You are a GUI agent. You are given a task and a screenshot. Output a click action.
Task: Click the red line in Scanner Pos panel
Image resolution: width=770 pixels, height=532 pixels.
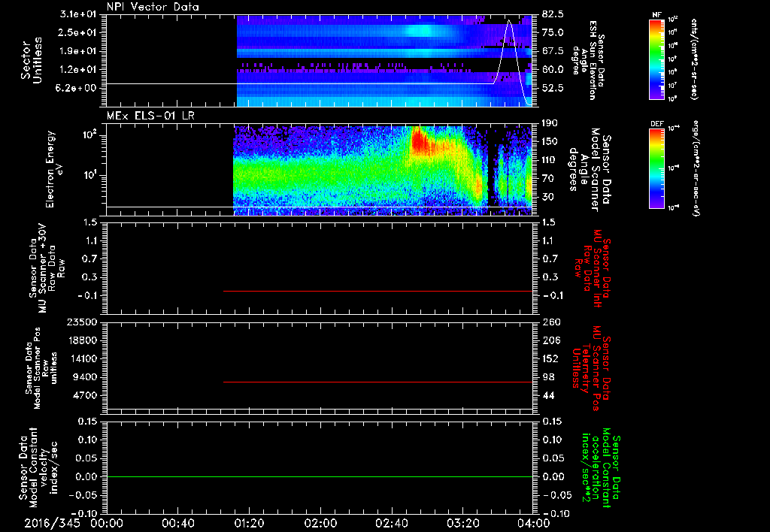[377, 382]
